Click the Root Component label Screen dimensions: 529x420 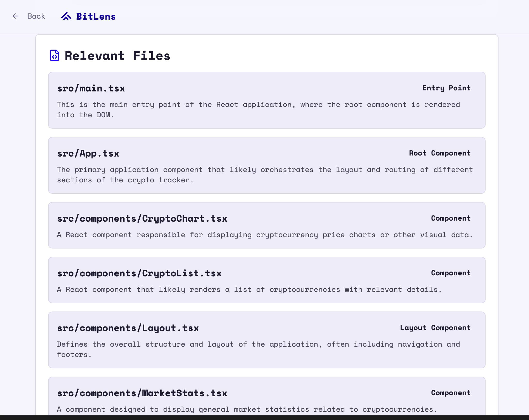[x=440, y=153]
